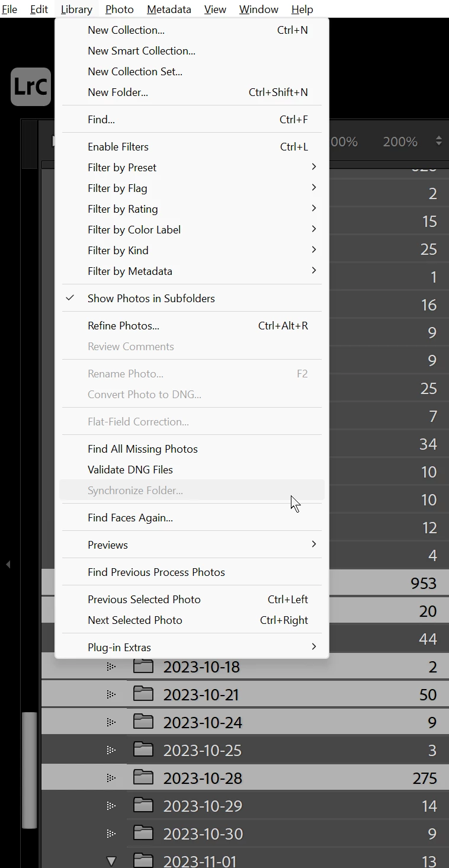Select the 200% zoom level
This screenshot has width=449, height=868.
tap(400, 142)
